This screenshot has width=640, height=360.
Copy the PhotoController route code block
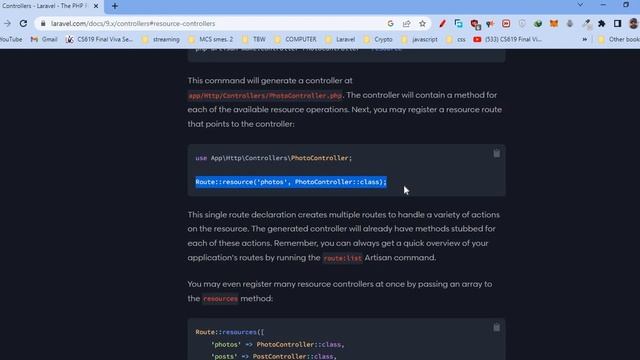[x=496, y=153]
